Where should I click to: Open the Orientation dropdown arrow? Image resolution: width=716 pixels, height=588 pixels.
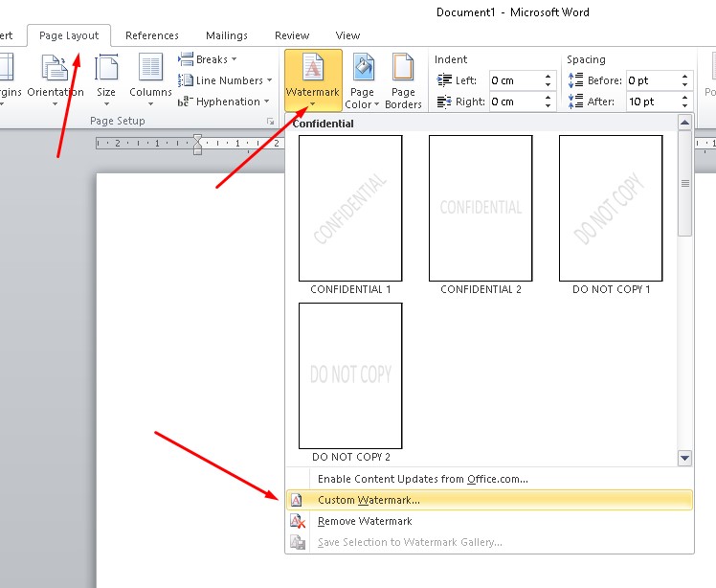coord(55,104)
